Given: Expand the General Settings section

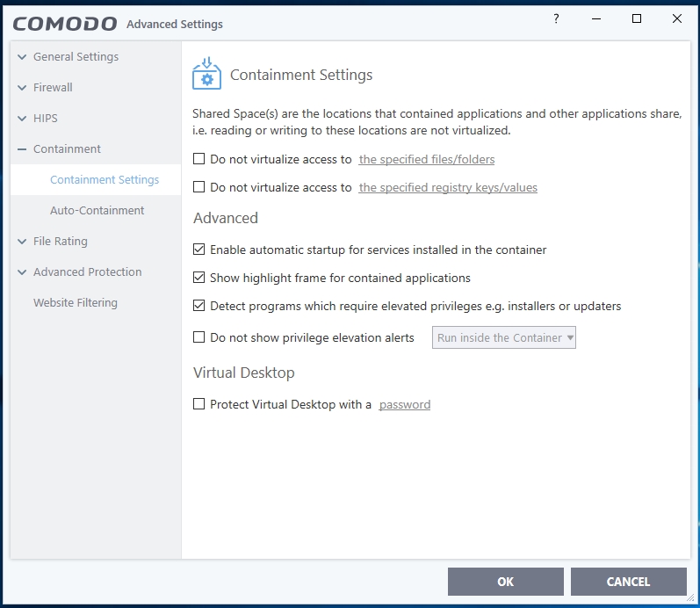Looking at the screenshot, I should [22, 57].
